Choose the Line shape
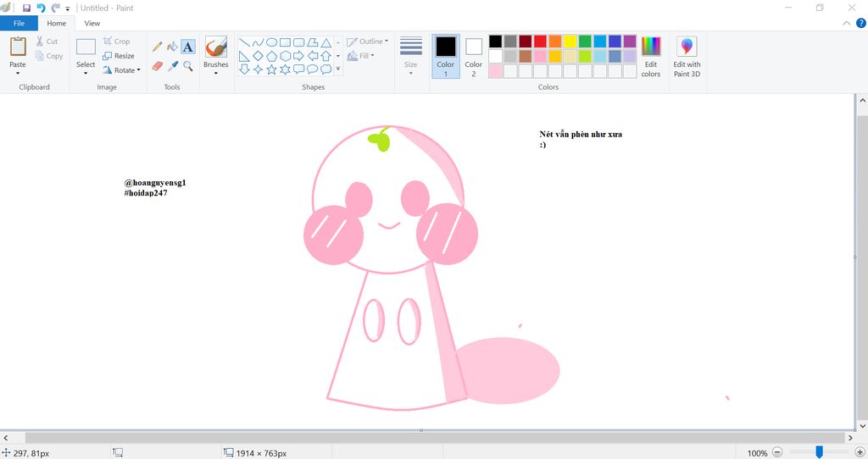 (x=244, y=42)
